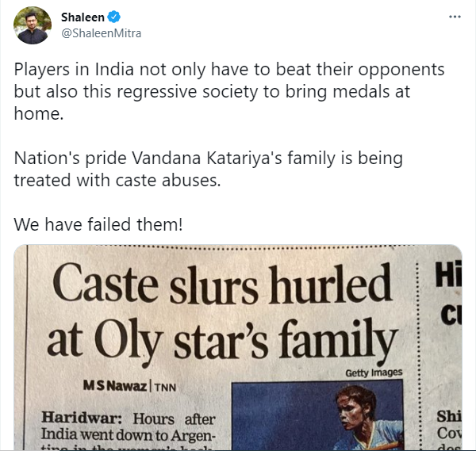Click the blue verified badge
The image size is (476, 451).
[113, 17]
